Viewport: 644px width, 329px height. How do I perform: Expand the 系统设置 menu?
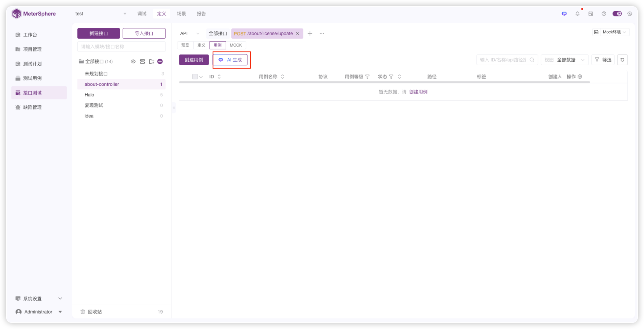click(39, 299)
